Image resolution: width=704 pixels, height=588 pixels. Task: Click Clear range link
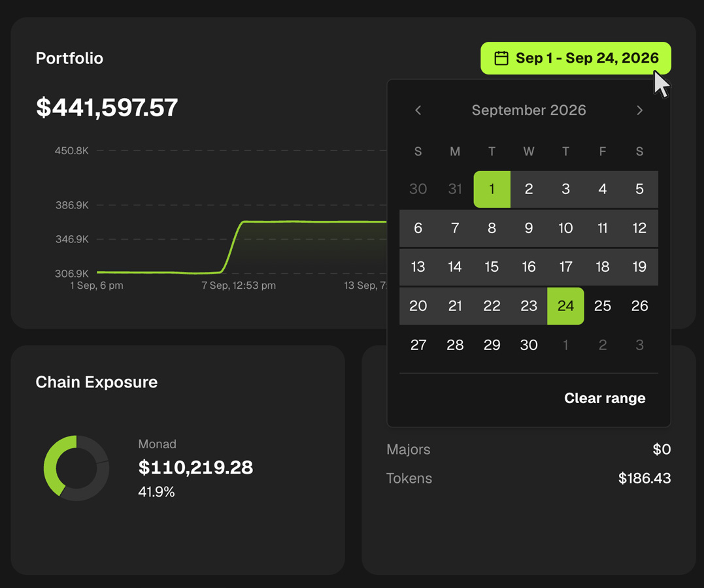605,398
